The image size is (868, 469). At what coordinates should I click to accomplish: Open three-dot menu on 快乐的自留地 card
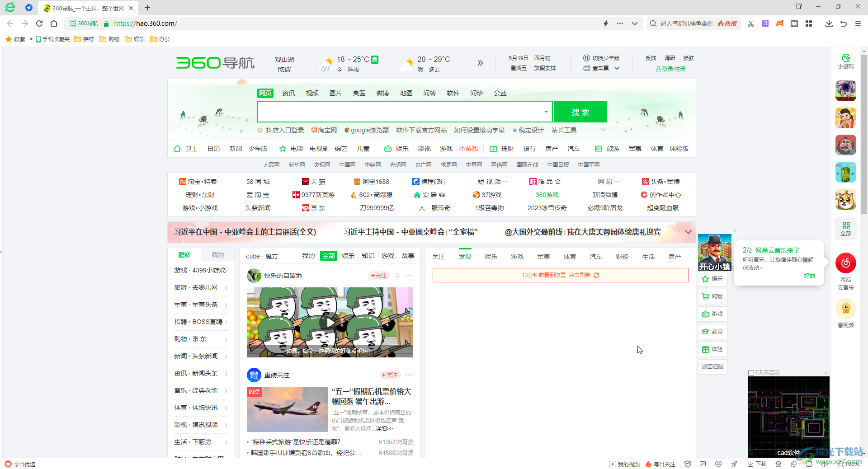[408, 276]
